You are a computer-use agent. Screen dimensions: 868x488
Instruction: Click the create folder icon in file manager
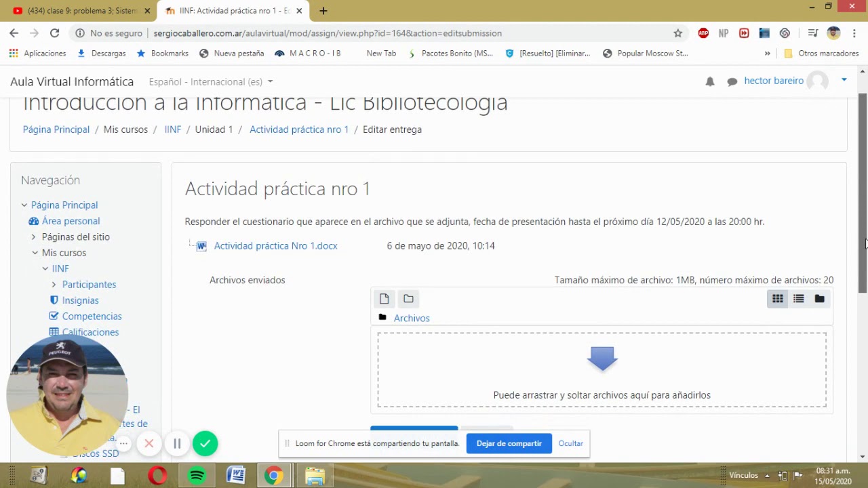408,299
